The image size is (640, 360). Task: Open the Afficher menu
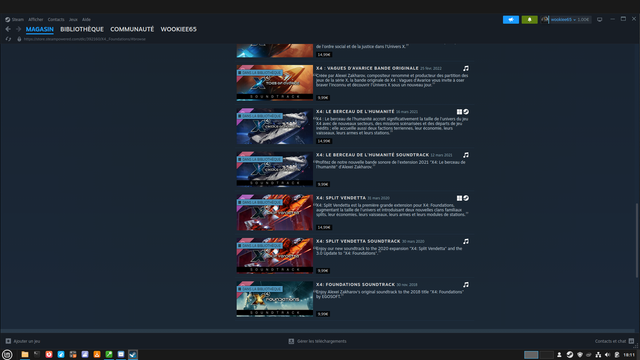[36, 20]
